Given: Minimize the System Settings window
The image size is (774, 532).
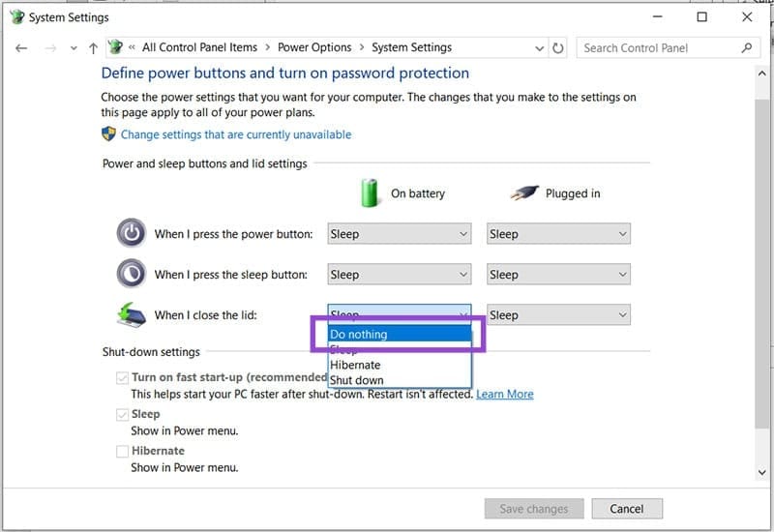Looking at the screenshot, I should point(658,16).
